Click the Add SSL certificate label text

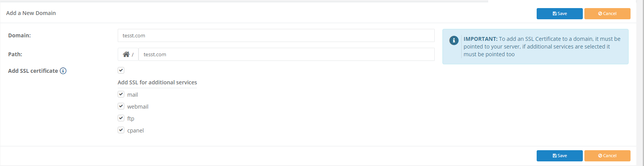pyautogui.click(x=33, y=71)
